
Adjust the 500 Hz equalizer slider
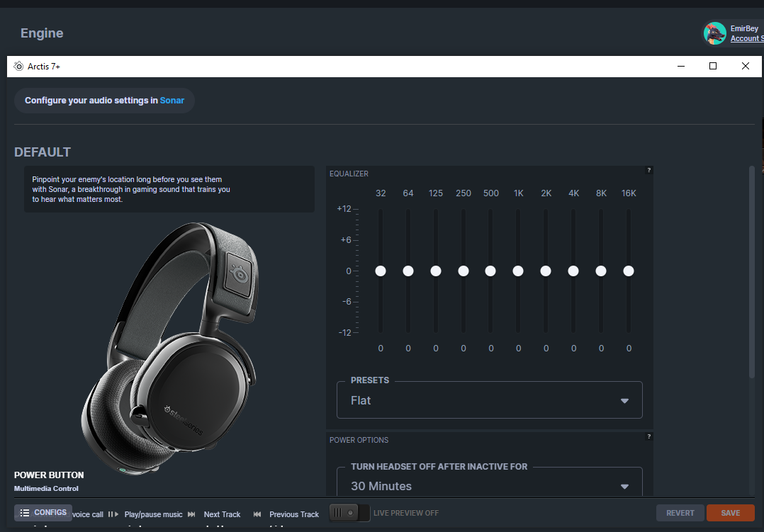pos(490,271)
